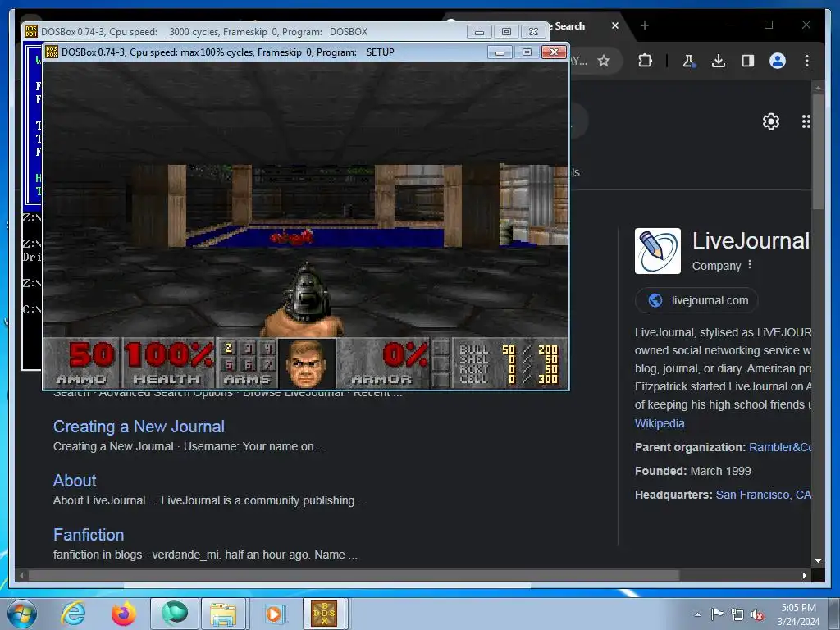Open Chrome downloads icon
This screenshot has height=630, width=840.
(719, 61)
